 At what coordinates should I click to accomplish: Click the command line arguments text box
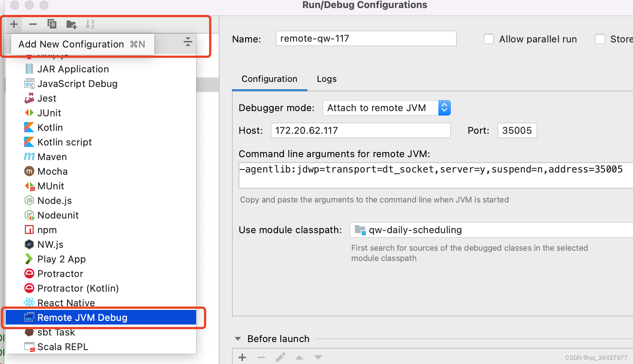coord(435,175)
